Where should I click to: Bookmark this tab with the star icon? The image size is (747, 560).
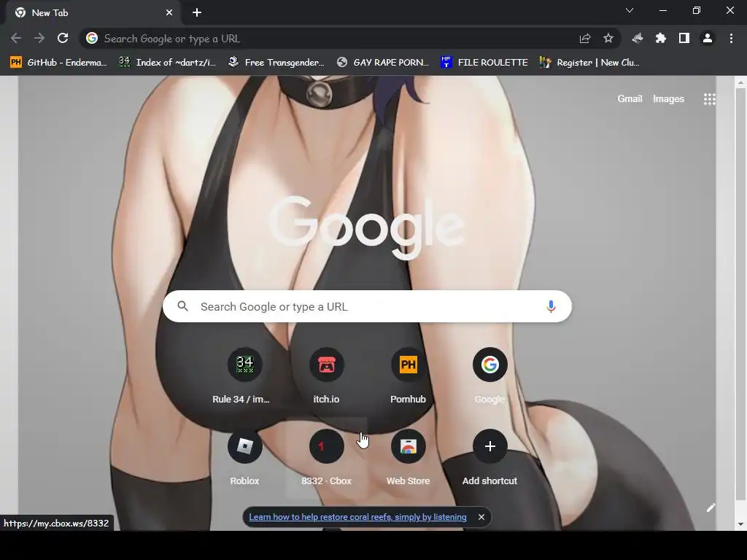(608, 38)
